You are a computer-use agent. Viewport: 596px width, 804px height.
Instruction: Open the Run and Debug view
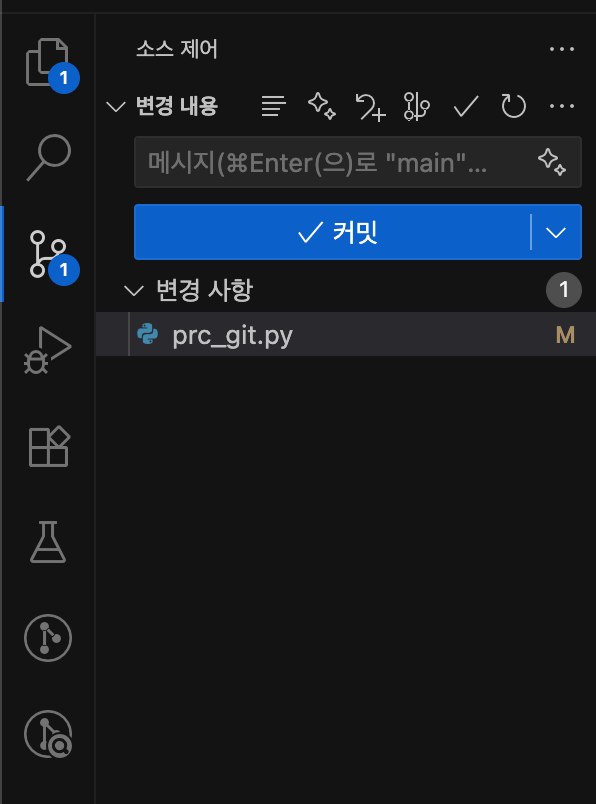point(48,350)
